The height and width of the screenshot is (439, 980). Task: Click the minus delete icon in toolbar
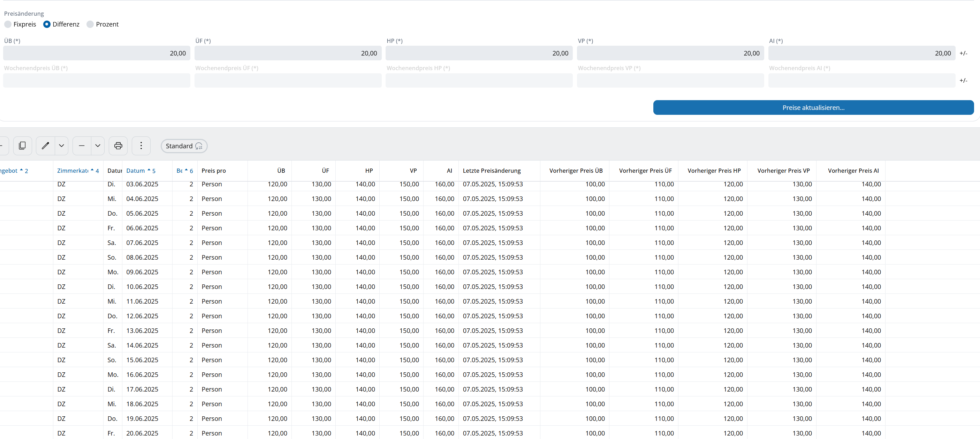[x=82, y=146]
